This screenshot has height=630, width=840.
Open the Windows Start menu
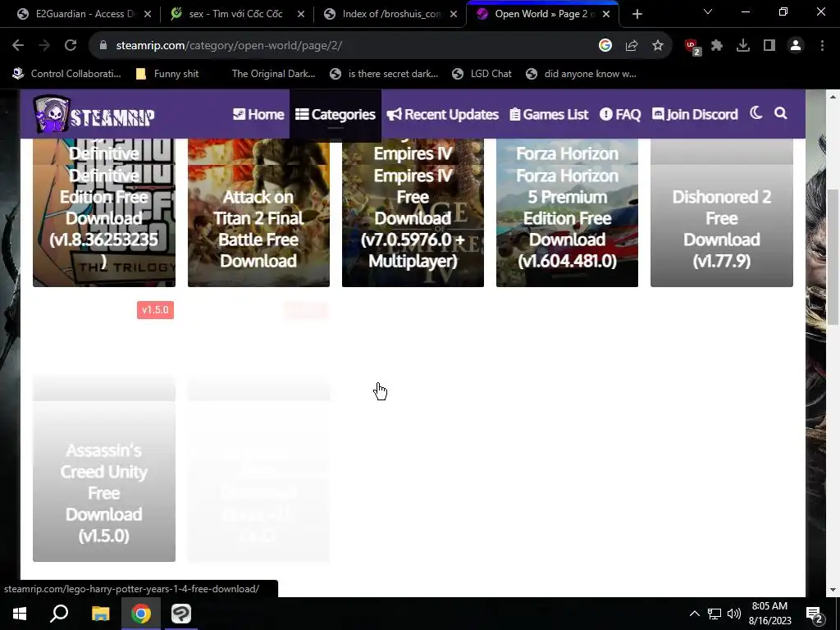pyautogui.click(x=20, y=614)
